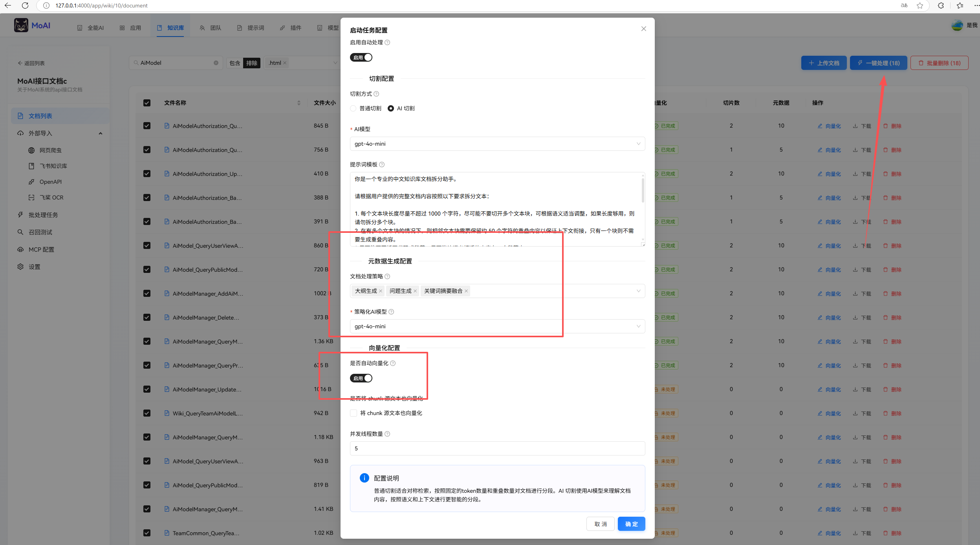
Task: Click the prompt template scrollbar
Action: pyautogui.click(x=643, y=190)
